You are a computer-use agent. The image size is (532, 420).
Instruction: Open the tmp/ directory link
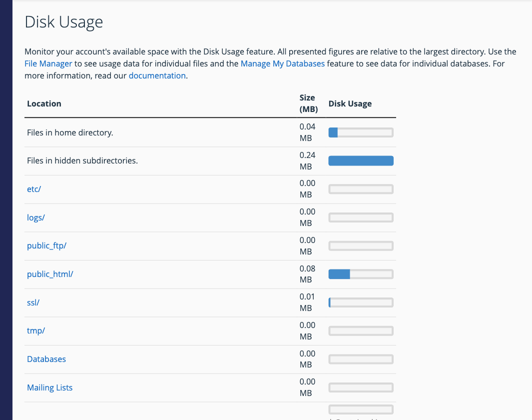pyautogui.click(x=36, y=330)
